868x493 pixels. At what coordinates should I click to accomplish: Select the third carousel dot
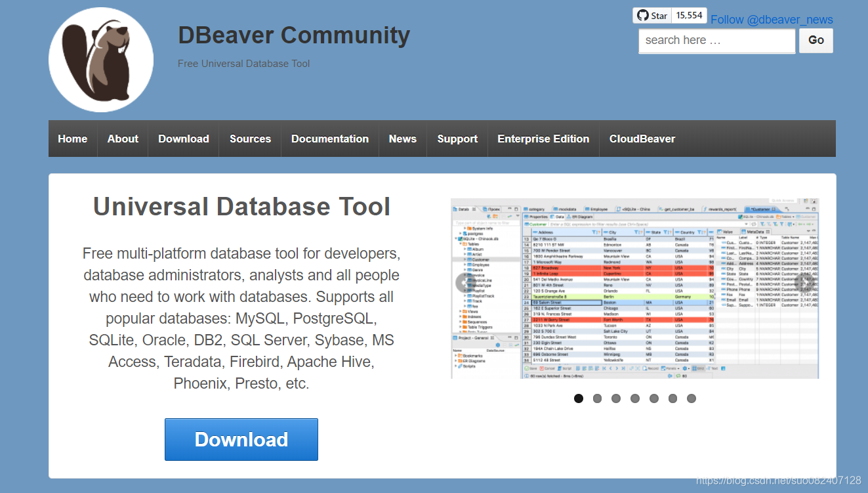point(616,398)
